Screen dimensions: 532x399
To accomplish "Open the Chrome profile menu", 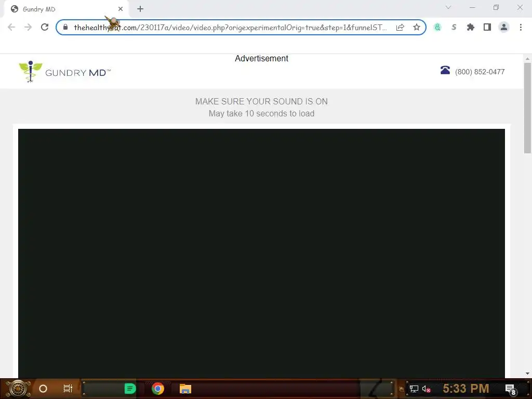I will (504, 27).
